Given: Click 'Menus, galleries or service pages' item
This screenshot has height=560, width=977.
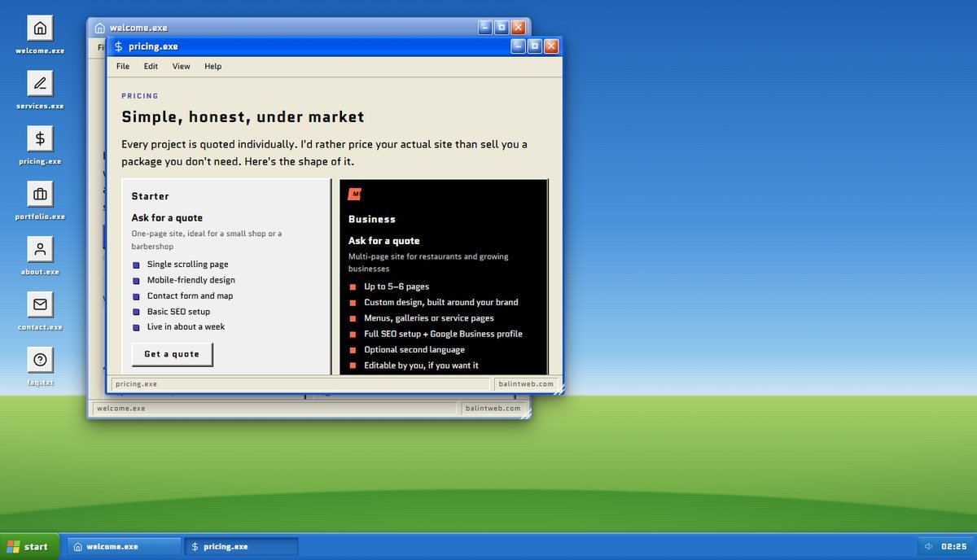Looking at the screenshot, I should (x=429, y=318).
